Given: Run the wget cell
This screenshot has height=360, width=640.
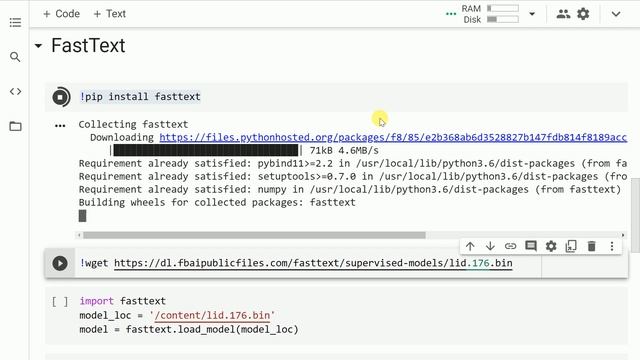Looking at the screenshot, I should click(60, 264).
